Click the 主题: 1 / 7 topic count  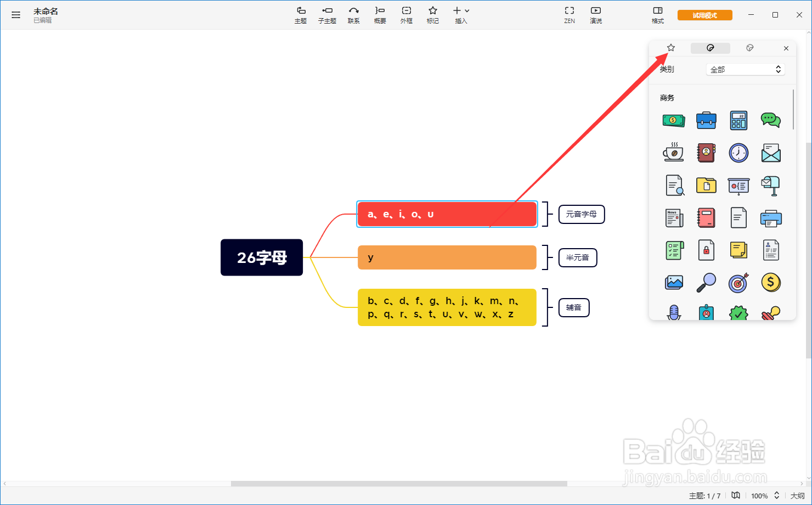coord(705,496)
